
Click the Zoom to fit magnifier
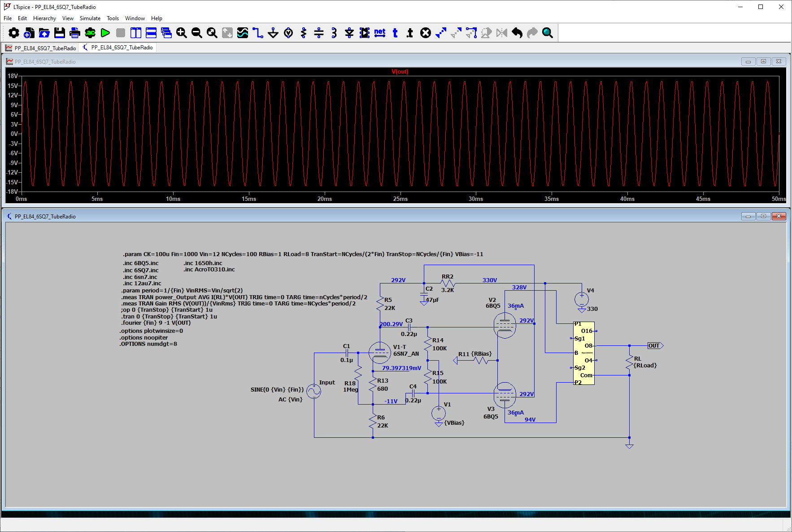tap(212, 33)
